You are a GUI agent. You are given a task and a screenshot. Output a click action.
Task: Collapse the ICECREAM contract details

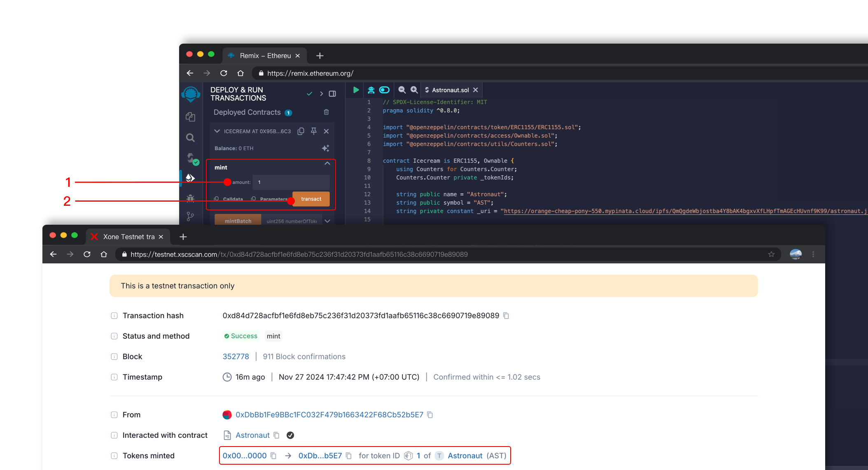(217, 131)
